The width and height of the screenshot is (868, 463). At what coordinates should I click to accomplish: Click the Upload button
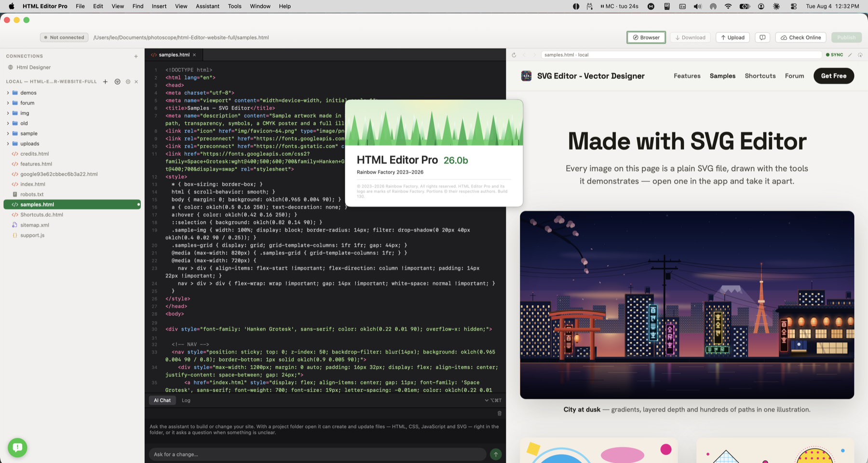(732, 38)
